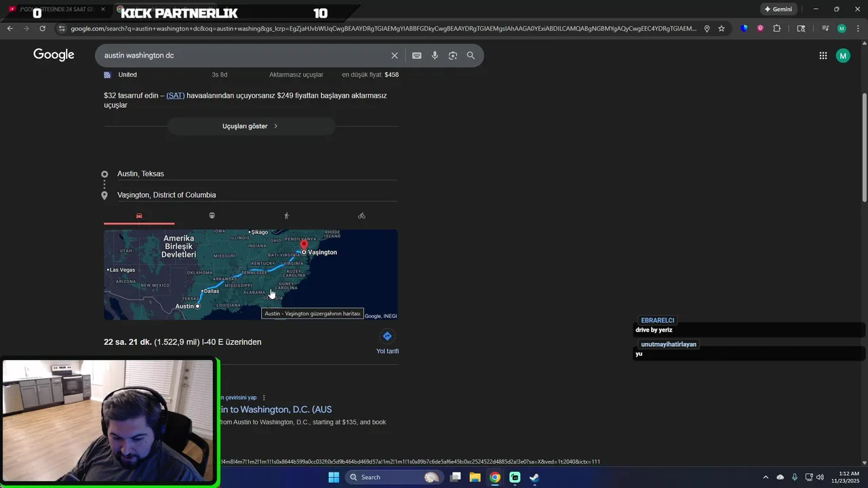
Task: Go back to the previous page
Action: 9,28
